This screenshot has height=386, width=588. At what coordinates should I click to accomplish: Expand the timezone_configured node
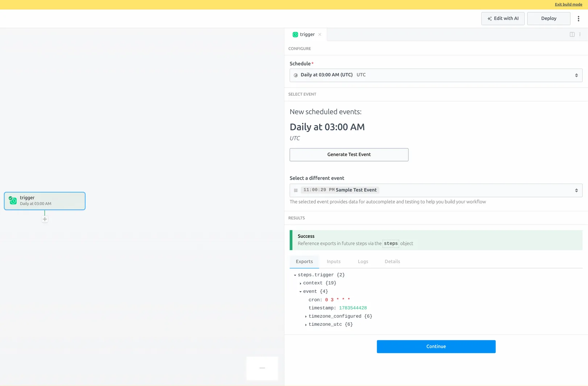(306, 317)
